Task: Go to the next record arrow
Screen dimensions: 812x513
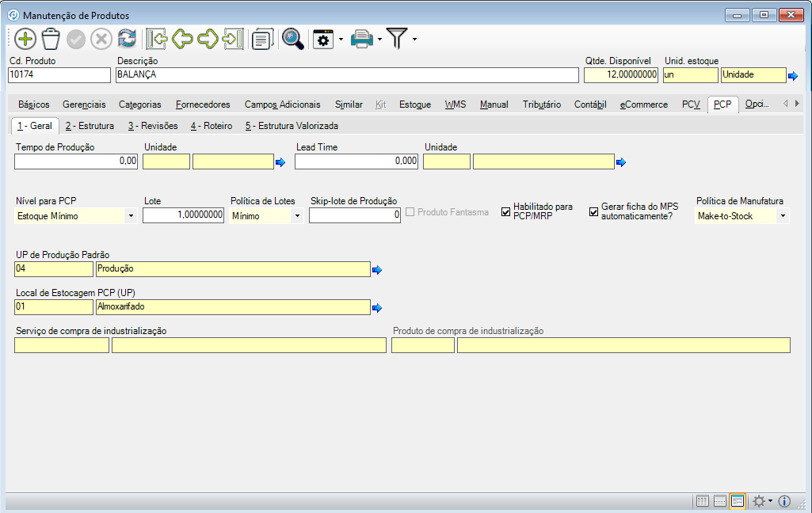Action: [x=208, y=39]
